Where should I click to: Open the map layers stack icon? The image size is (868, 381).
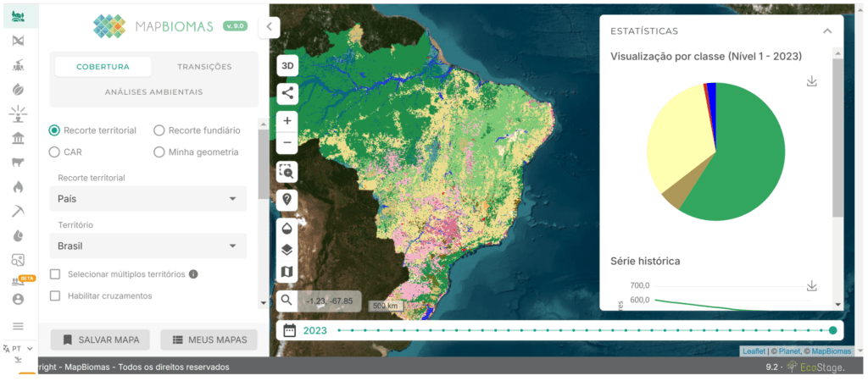pyautogui.click(x=287, y=250)
